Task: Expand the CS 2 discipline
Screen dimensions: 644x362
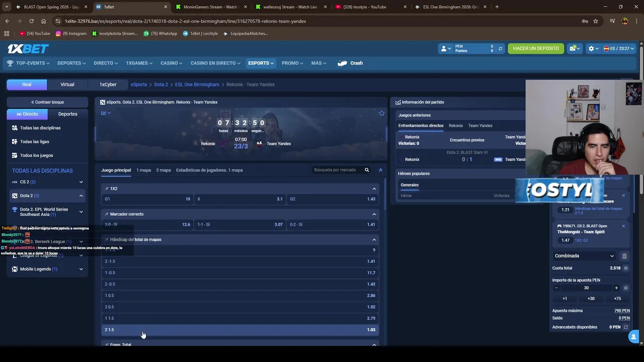Action: tap(81, 182)
